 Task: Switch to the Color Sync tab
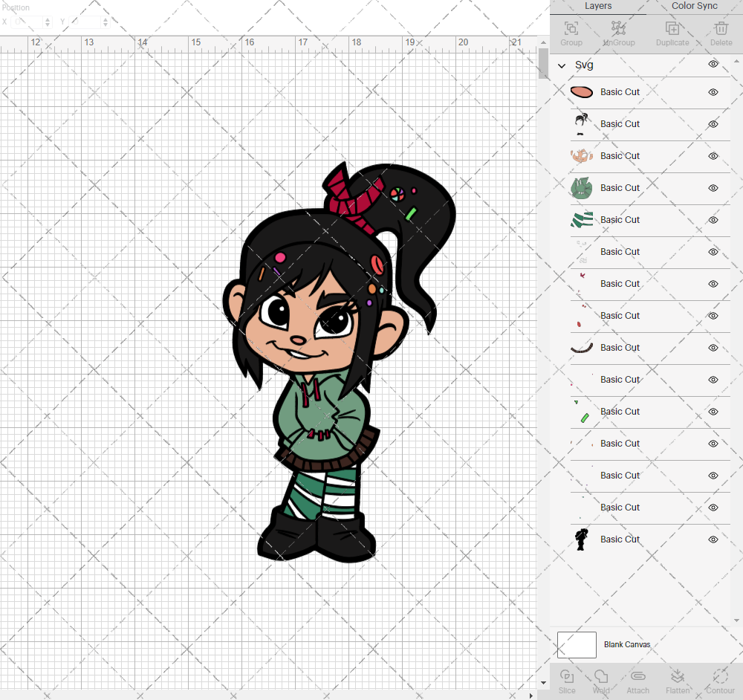[694, 6]
